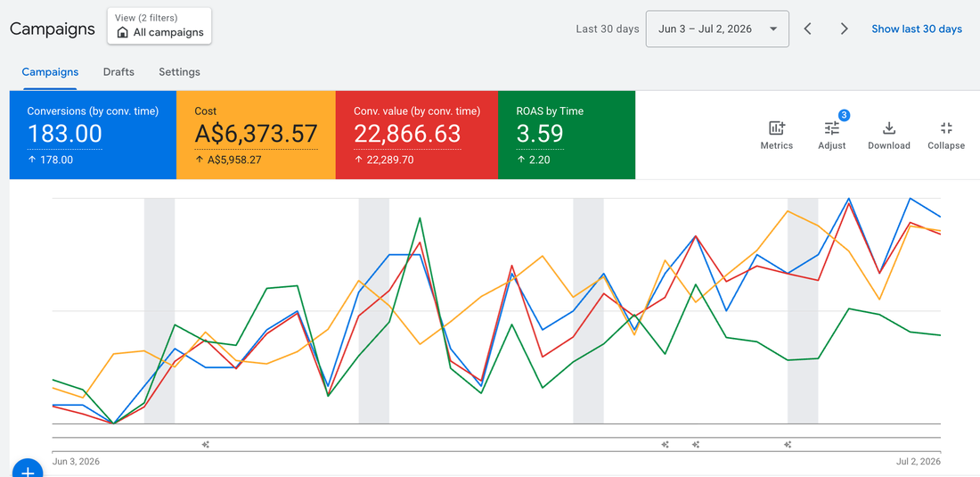Select the blue Conversions scorecard
980x477 pixels.
[x=94, y=135]
